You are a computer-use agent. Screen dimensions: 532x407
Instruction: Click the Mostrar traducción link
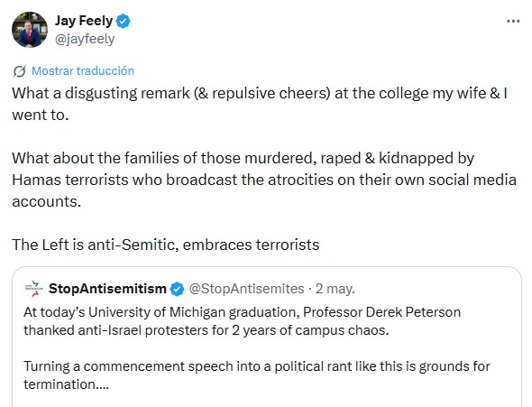tap(83, 70)
